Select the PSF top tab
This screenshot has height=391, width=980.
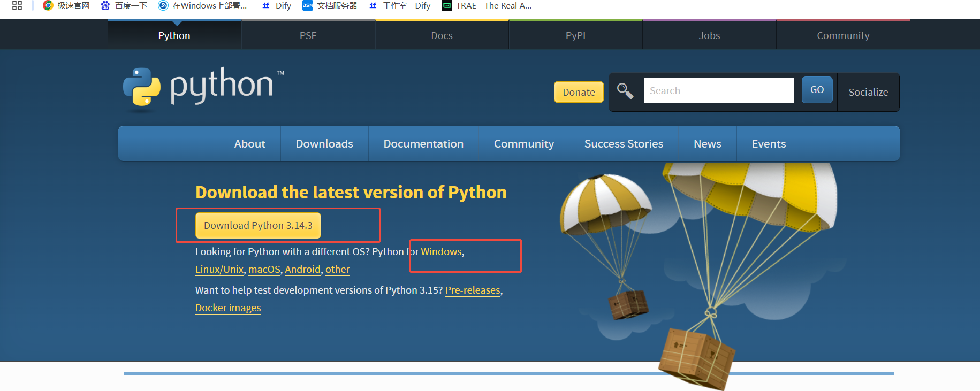308,35
